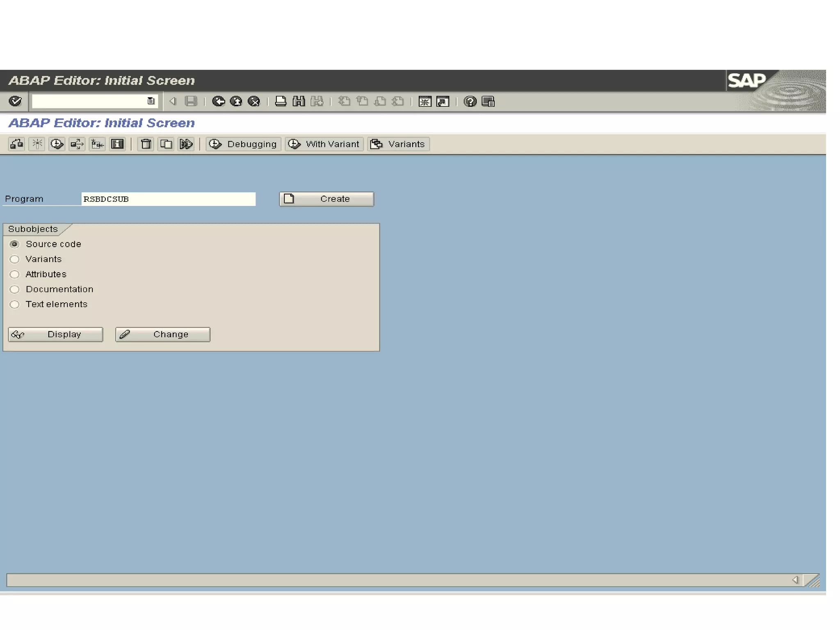Click the Cancel (X) icon
This screenshot has width=840, height=630.
(x=254, y=101)
